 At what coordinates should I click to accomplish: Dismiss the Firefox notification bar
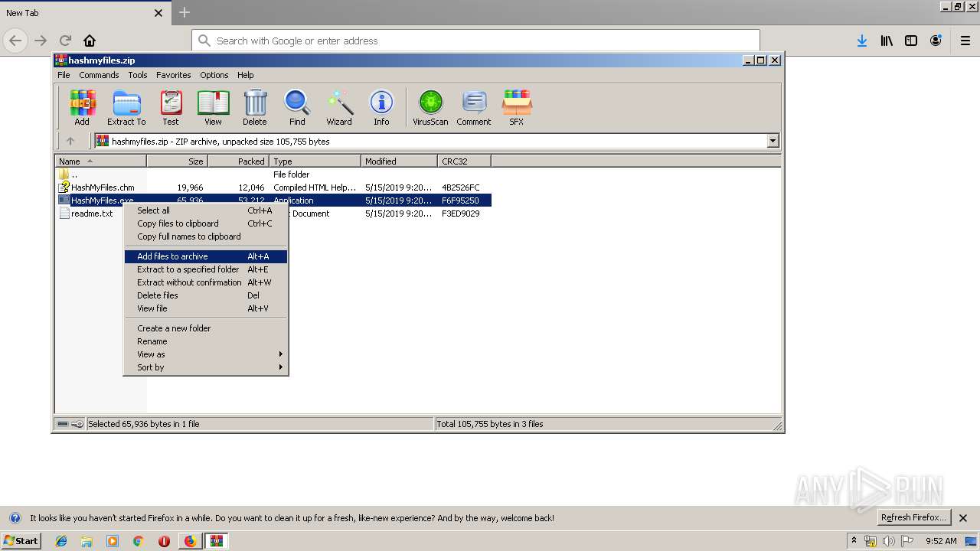[963, 518]
